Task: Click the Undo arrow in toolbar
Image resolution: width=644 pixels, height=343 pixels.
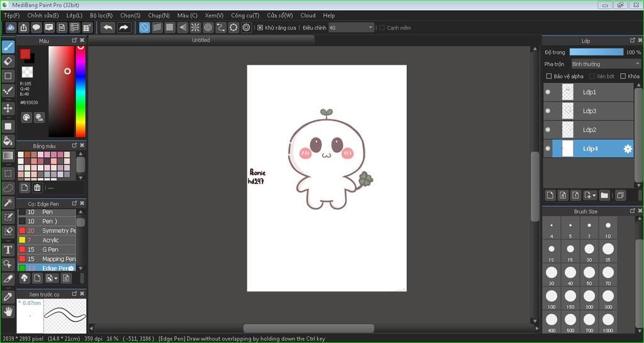Action: (x=108, y=28)
